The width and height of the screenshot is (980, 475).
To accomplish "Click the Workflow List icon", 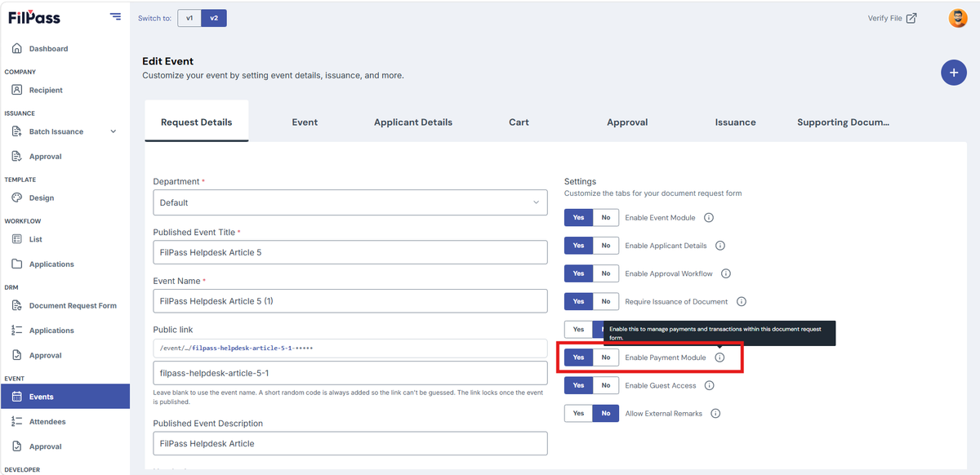I will pos(16,239).
